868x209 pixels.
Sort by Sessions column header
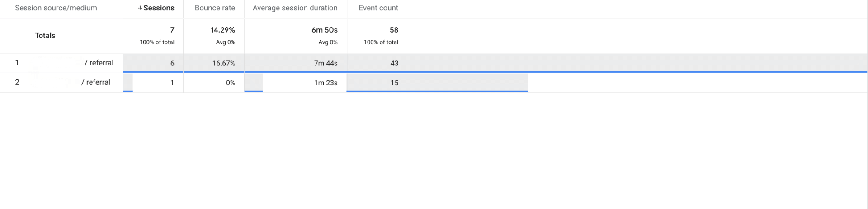pyautogui.click(x=156, y=8)
